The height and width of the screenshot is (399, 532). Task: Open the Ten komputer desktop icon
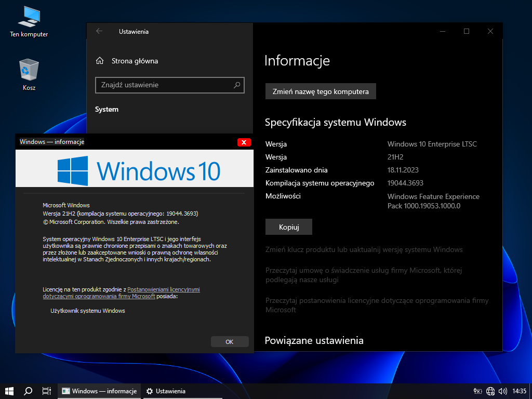click(29, 18)
